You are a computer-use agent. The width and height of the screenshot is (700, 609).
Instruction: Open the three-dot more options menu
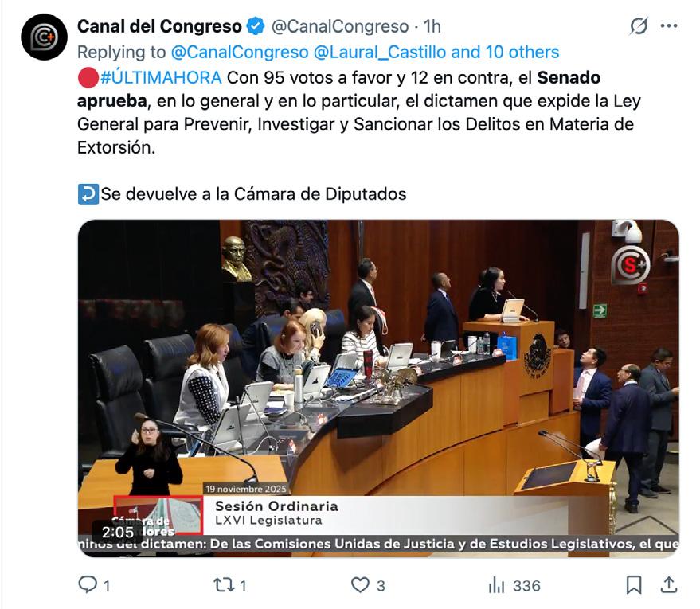pos(669,26)
